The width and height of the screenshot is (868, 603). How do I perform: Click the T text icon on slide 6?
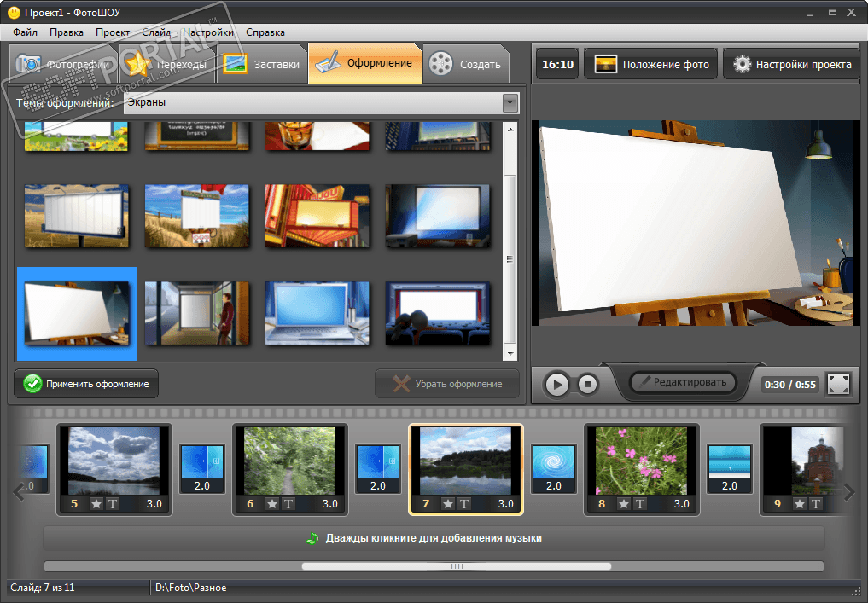click(288, 503)
